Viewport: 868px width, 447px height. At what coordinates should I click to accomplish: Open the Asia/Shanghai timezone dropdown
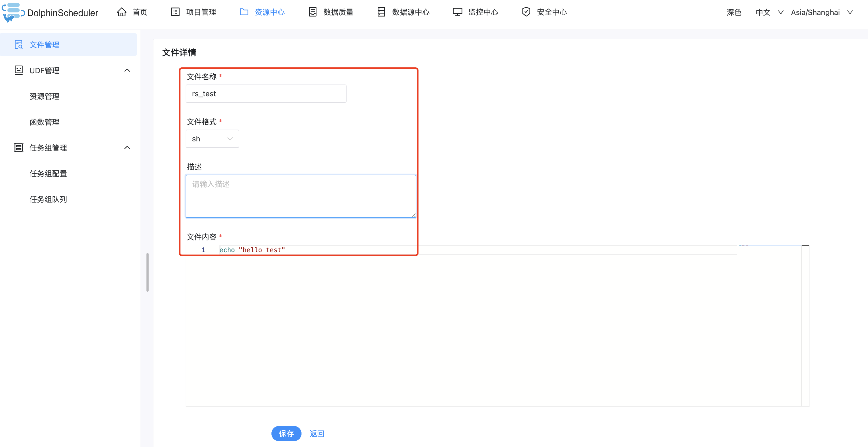(x=821, y=12)
